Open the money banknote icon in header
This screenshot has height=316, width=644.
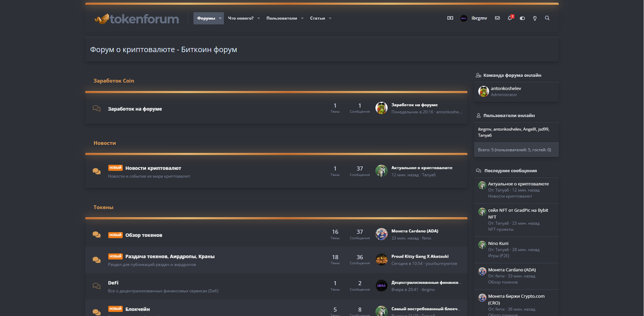click(x=450, y=18)
